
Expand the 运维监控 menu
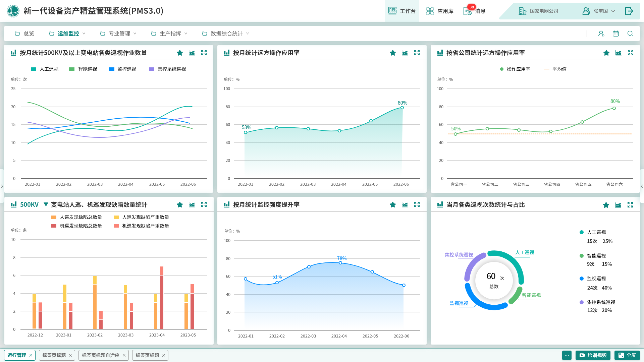pos(67,34)
